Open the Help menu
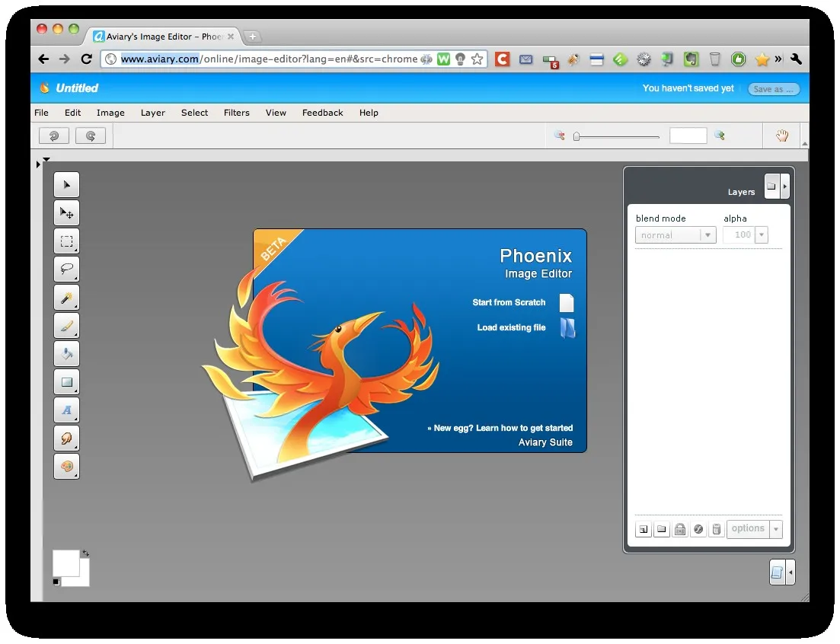 tap(369, 113)
